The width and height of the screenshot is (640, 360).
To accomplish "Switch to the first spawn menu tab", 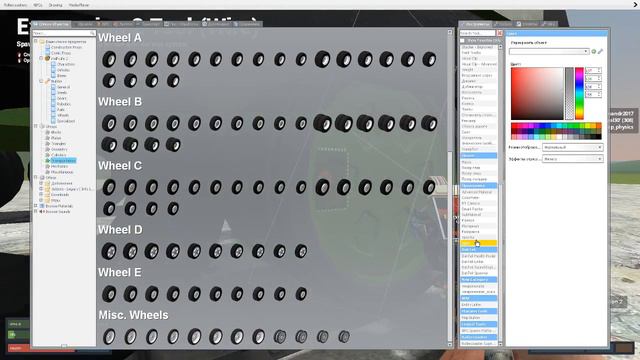I will point(51,24).
